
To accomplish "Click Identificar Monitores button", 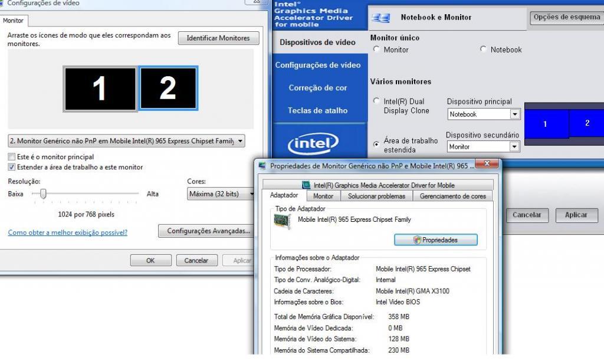I will (x=218, y=38).
